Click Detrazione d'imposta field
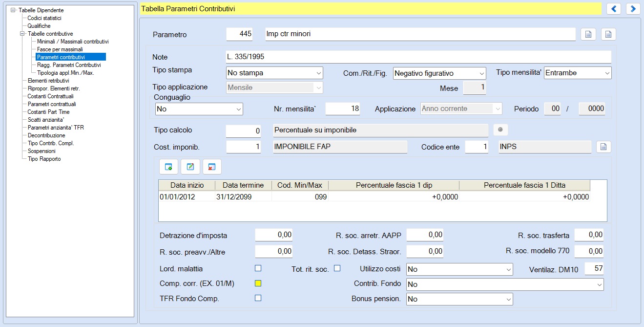The width and height of the screenshot is (644, 327). coord(274,235)
